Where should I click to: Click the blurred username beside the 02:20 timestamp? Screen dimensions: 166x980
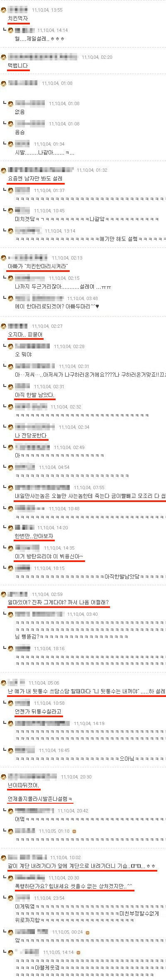coord(43,57)
